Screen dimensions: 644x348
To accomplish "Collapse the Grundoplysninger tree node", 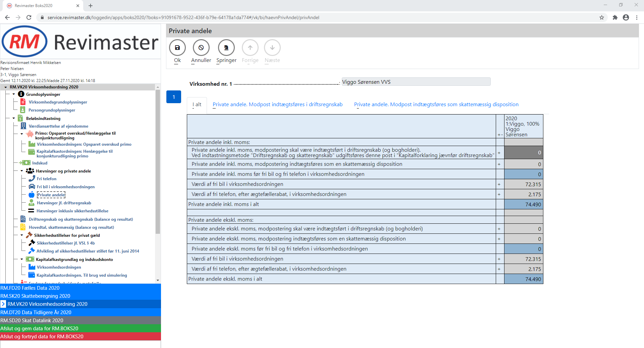I will 14,94.
